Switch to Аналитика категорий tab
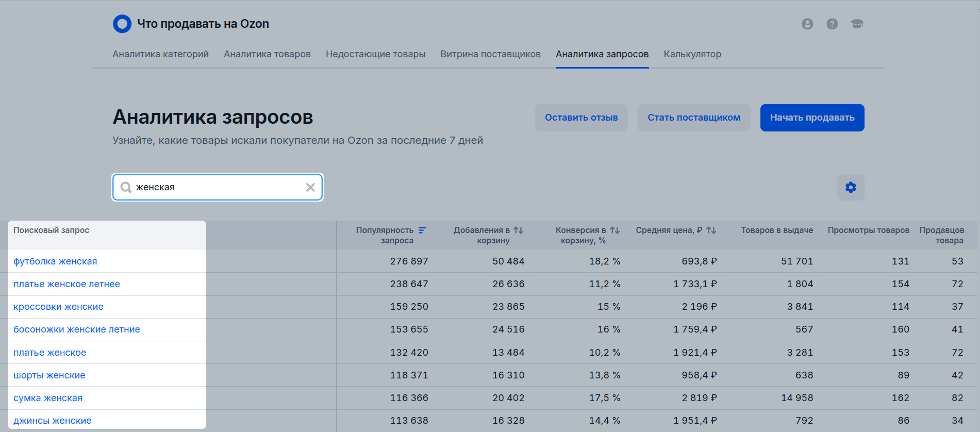 [160, 54]
